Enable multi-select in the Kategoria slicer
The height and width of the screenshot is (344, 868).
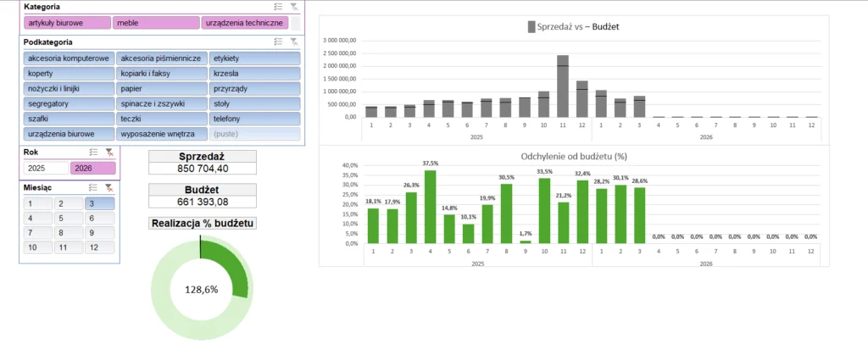pos(278,6)
